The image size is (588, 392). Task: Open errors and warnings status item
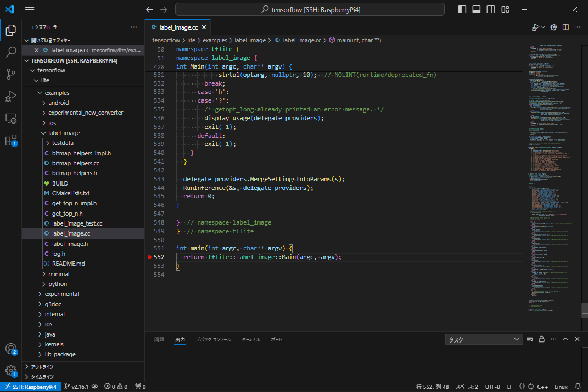pos(116,387)
